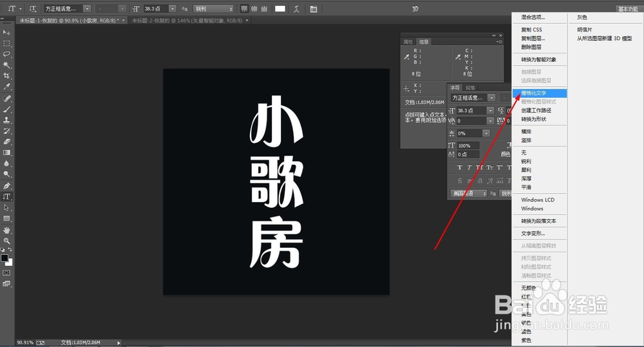Viewport: 644px width, 347px height.
Task: Open the character scaling 0% dropdown
Action: (486, 133)
